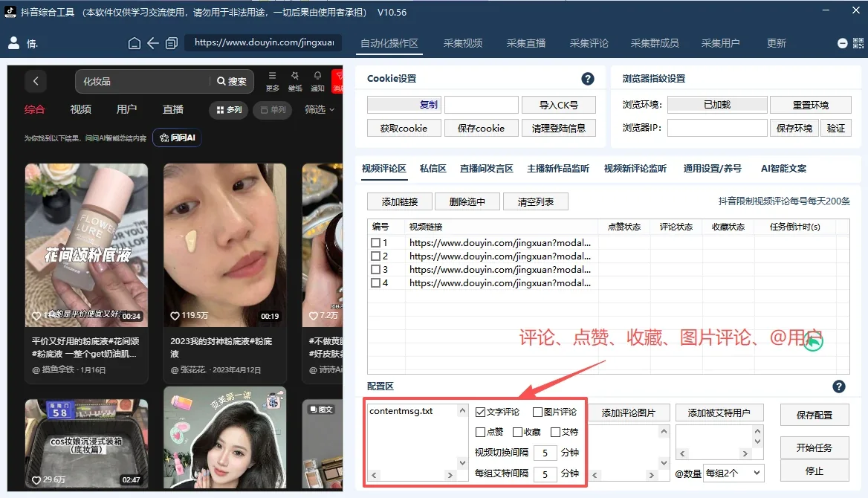
Task: Go back with the left arrow icon
Action: [153, 42]
